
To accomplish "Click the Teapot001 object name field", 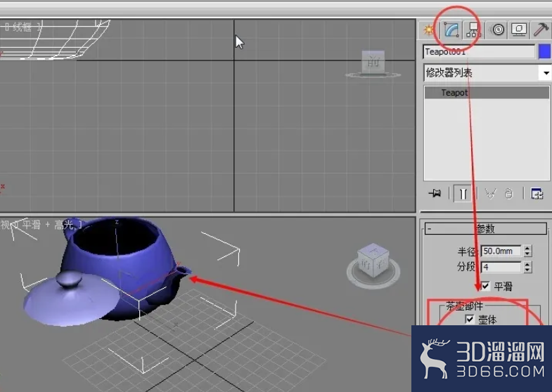I will point(479,52).
